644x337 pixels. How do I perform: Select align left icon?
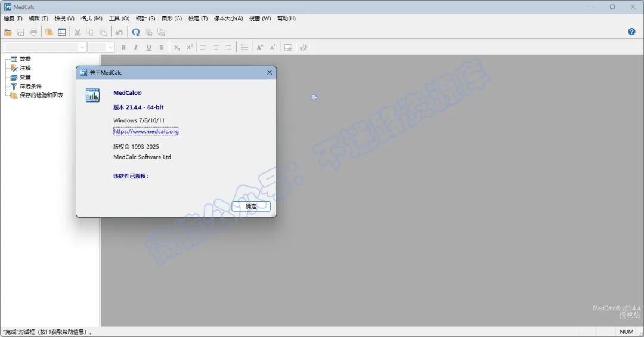coord(203,47)
